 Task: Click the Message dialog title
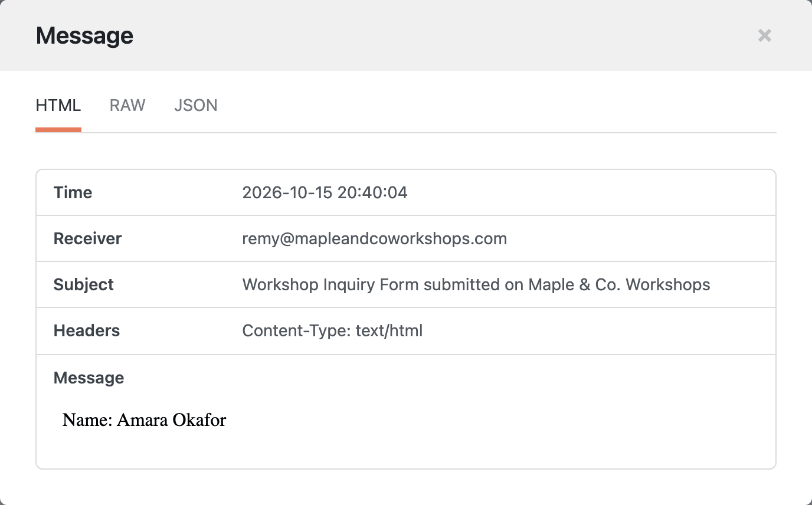tap(84, 35)
